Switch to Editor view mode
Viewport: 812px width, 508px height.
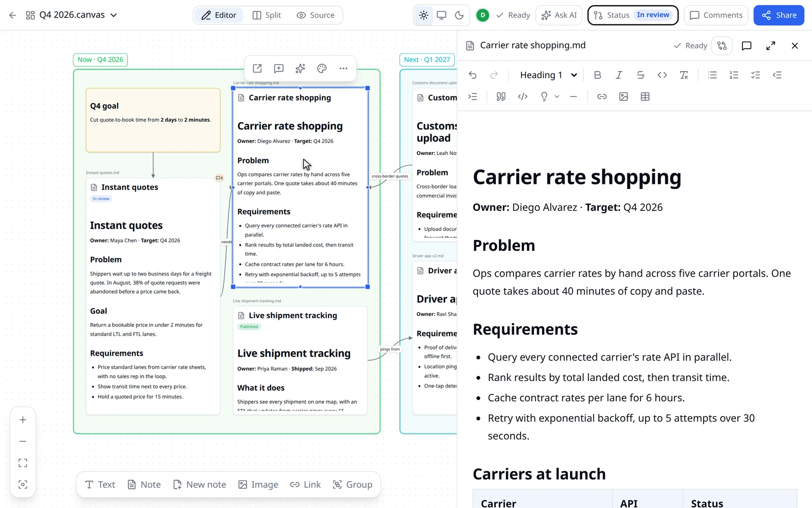coord(219,15)
